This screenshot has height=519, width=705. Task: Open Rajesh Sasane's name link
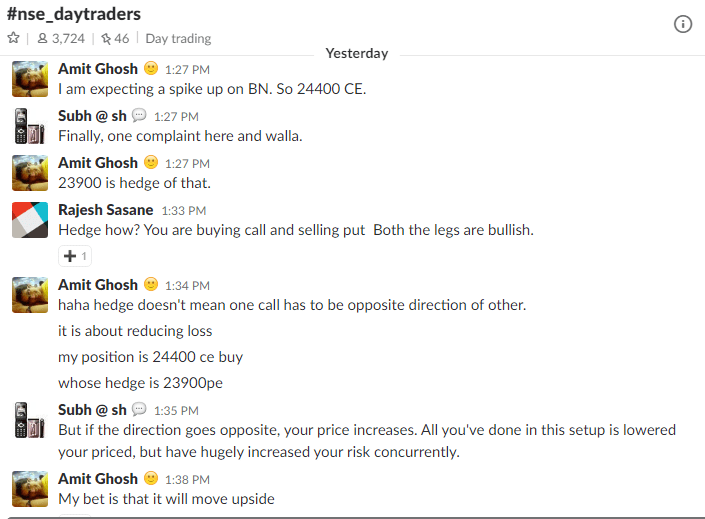point(106,210)
